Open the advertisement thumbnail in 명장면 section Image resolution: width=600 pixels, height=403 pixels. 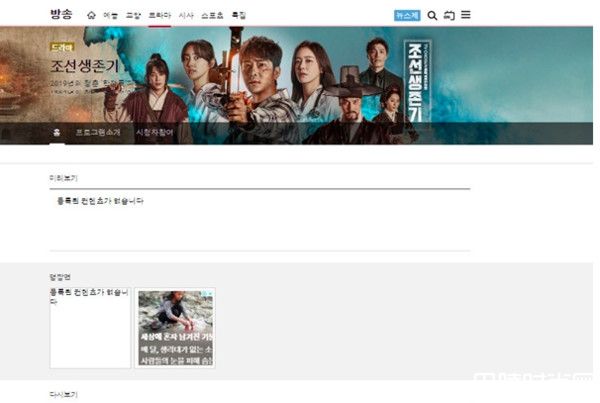(175, 329)
